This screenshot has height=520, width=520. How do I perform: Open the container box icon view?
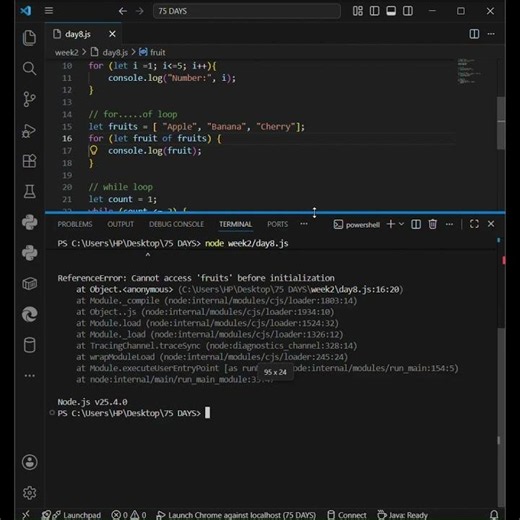click(29, 284)
